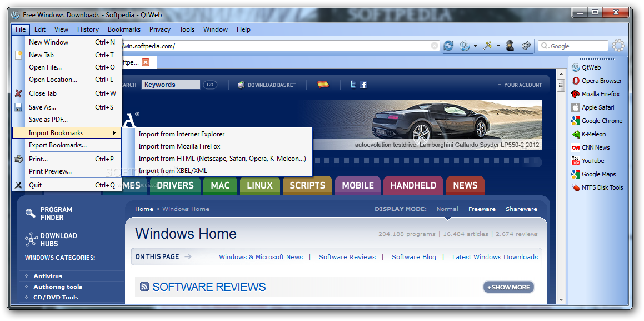
Task: Click the magic wand toolbar icon
Action: click(x=487, y=46)
